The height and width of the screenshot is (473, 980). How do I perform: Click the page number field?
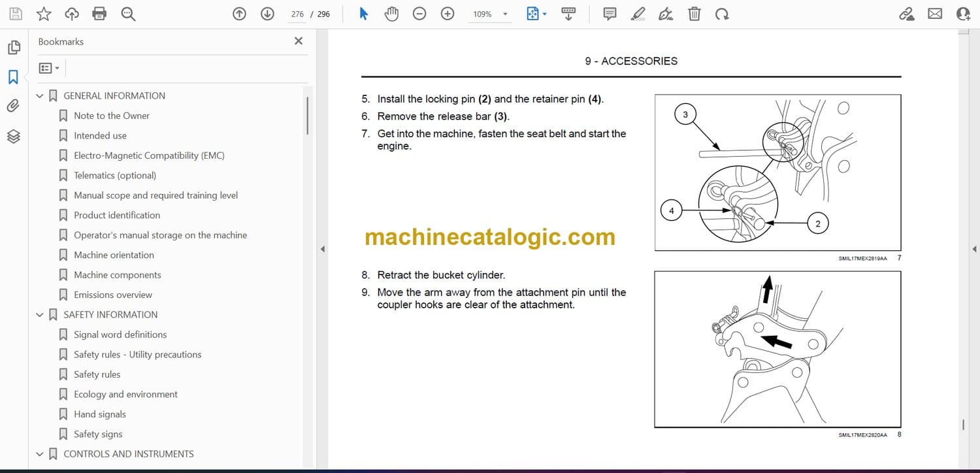click(297, 14)
